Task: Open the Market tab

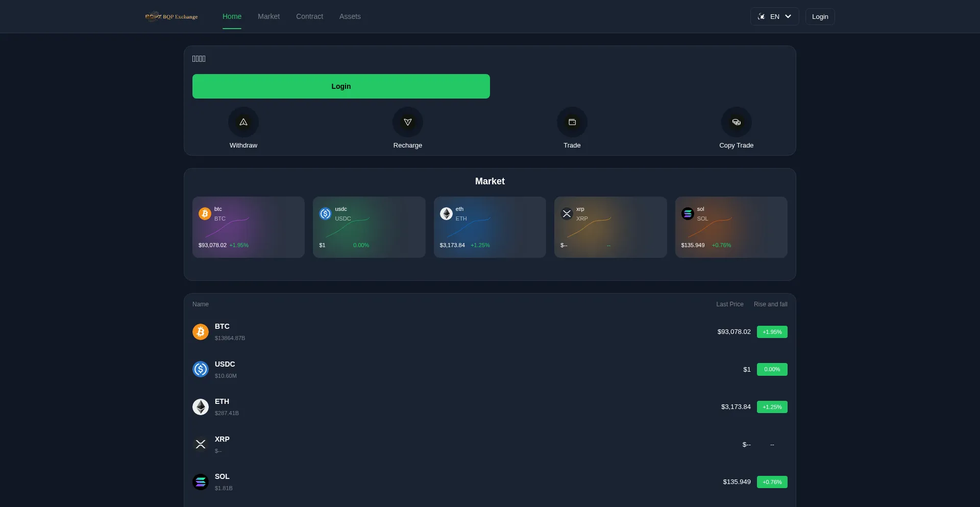Action: [268, 16]
